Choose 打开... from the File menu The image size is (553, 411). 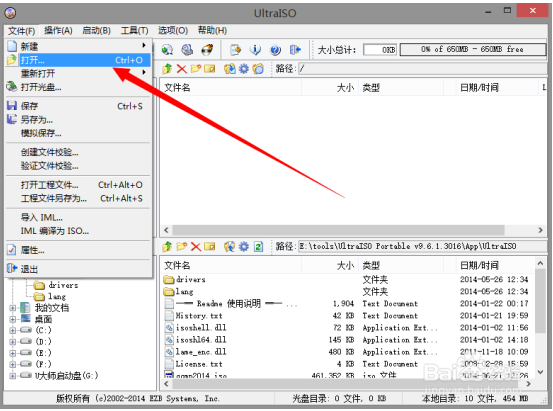pos(78,60)
